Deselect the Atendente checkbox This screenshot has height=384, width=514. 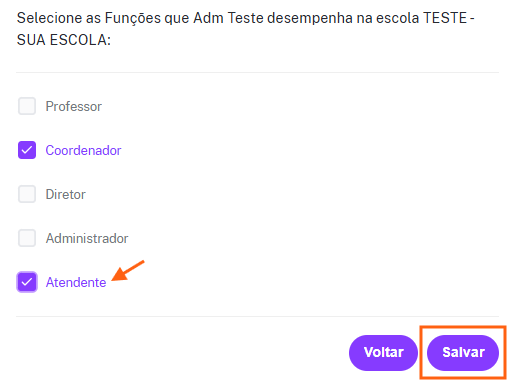coord(27,282)
